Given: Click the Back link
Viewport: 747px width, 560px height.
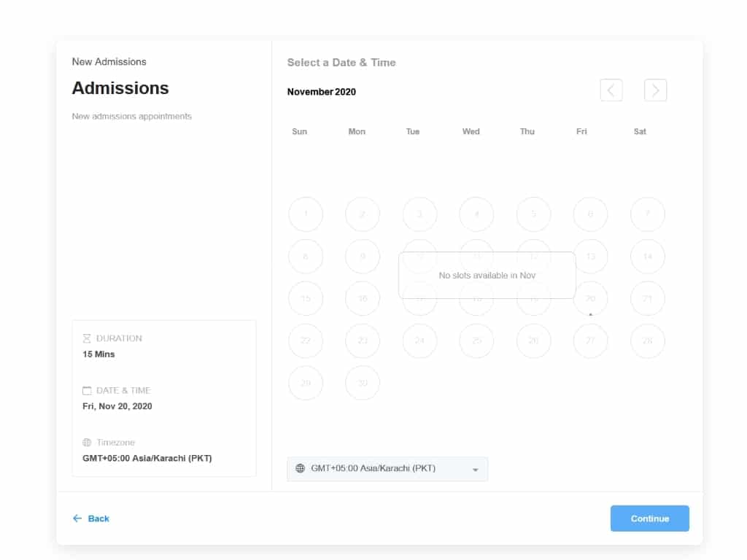Looking at the screenshot, I should point(98,518).
